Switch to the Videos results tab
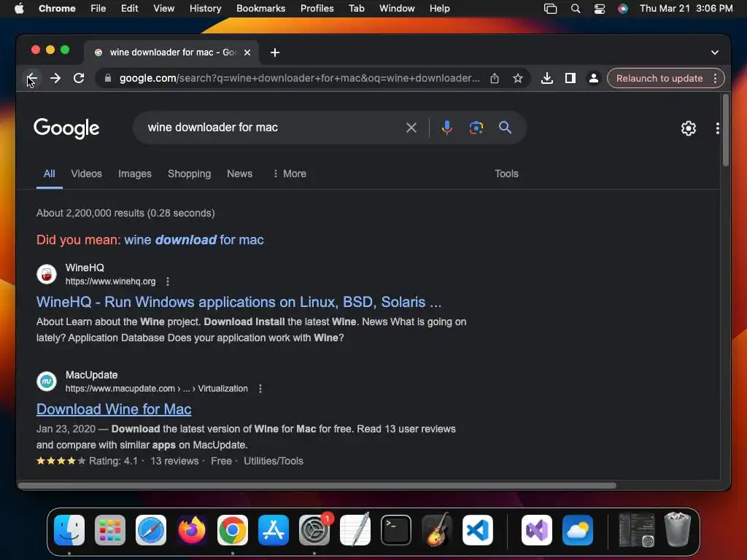 tap(86, 174)
